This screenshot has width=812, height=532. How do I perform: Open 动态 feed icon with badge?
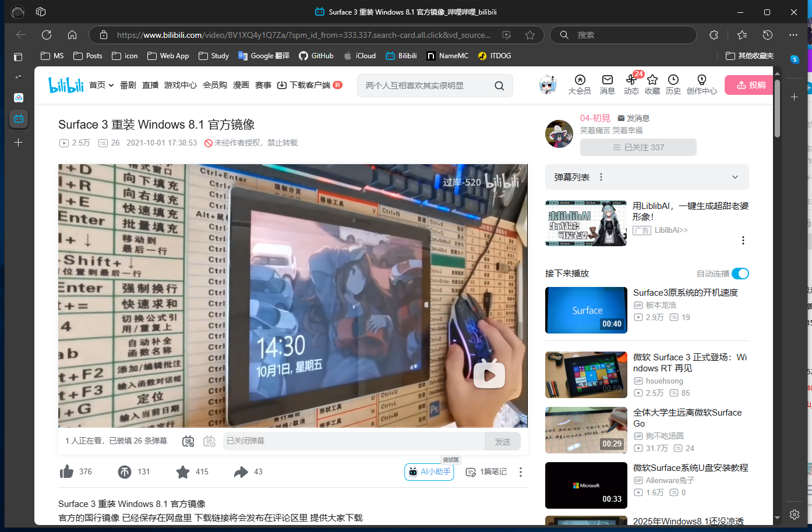[x=631, y=80]
